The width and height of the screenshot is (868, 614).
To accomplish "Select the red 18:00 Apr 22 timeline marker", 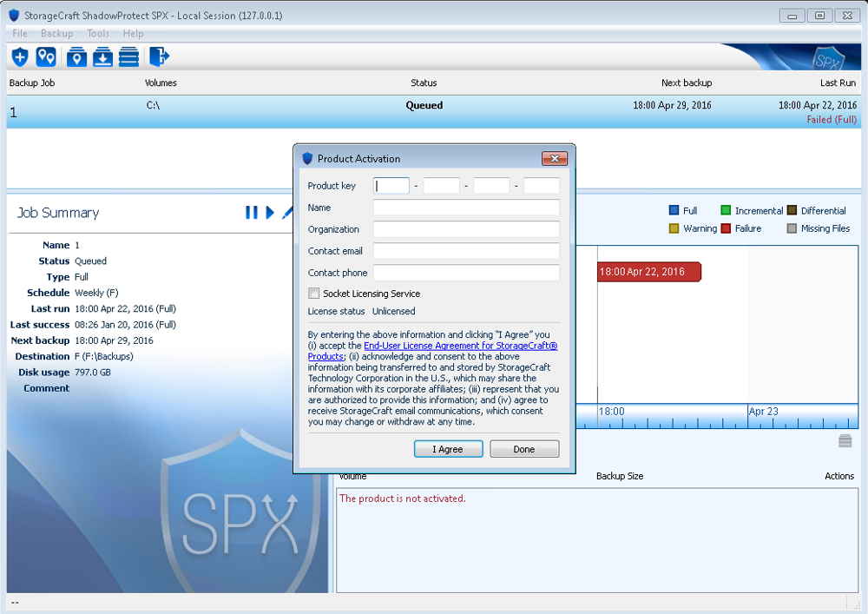I will pyautogui.click(x=648, y=272).
